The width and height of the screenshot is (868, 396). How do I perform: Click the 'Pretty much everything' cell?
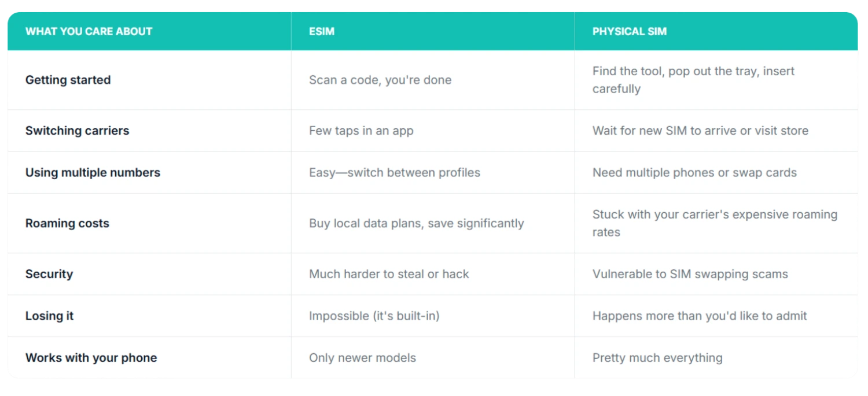657,358
